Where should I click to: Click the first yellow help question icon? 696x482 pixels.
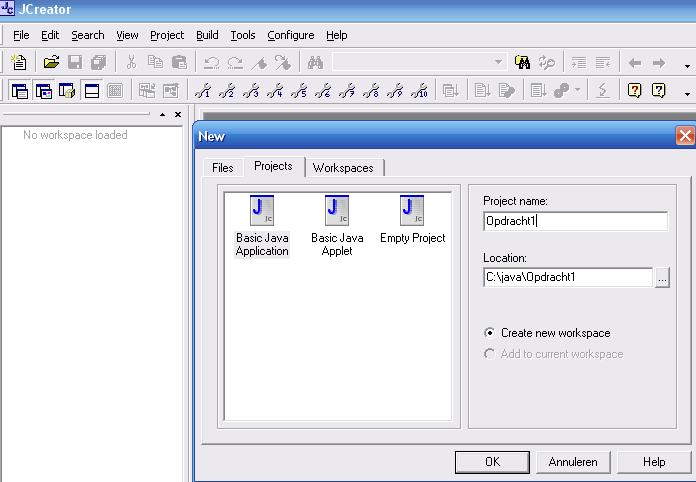(634, 91)
